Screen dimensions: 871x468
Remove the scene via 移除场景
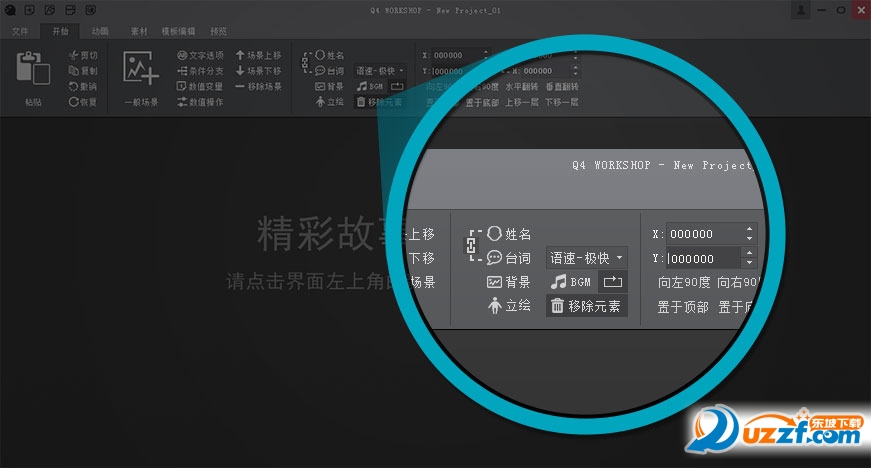click(x=258, y=86)
